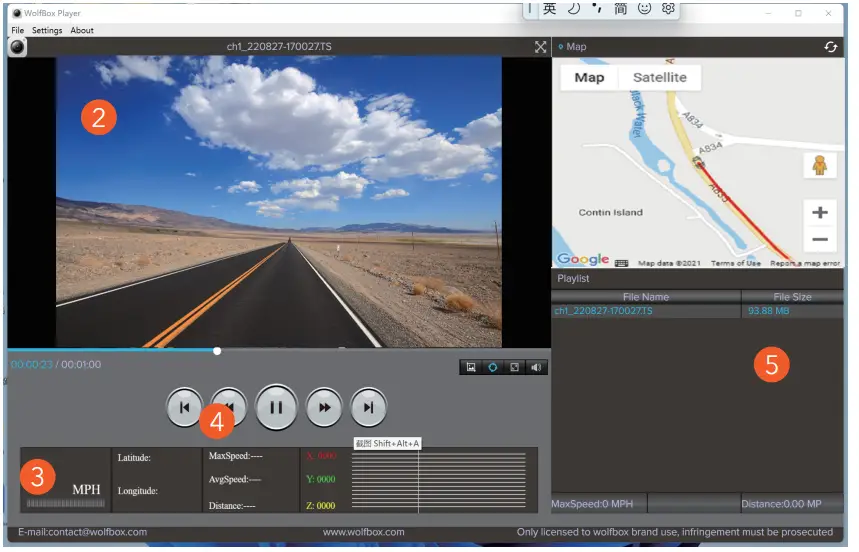This screenshot has height=552, width=859.
Task: Open the Settings menu
Action: (47, 31)
